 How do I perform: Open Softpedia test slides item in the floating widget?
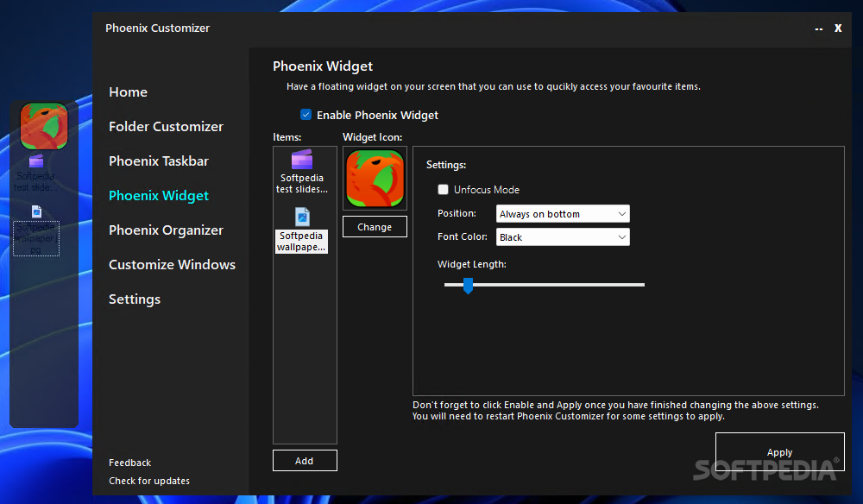[x=35, y=173]
